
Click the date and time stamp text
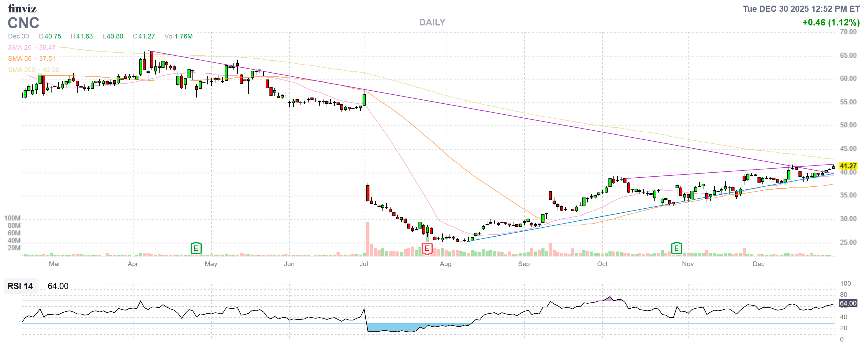point(801,9)
